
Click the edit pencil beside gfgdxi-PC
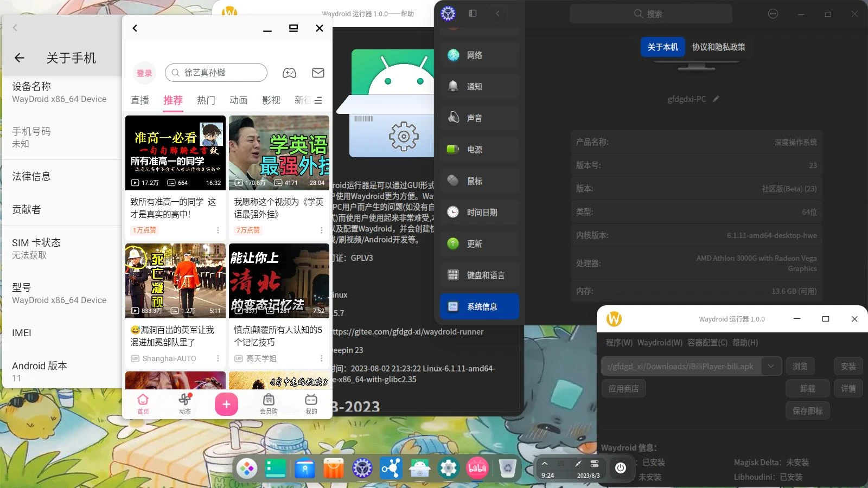coord(716,99)
